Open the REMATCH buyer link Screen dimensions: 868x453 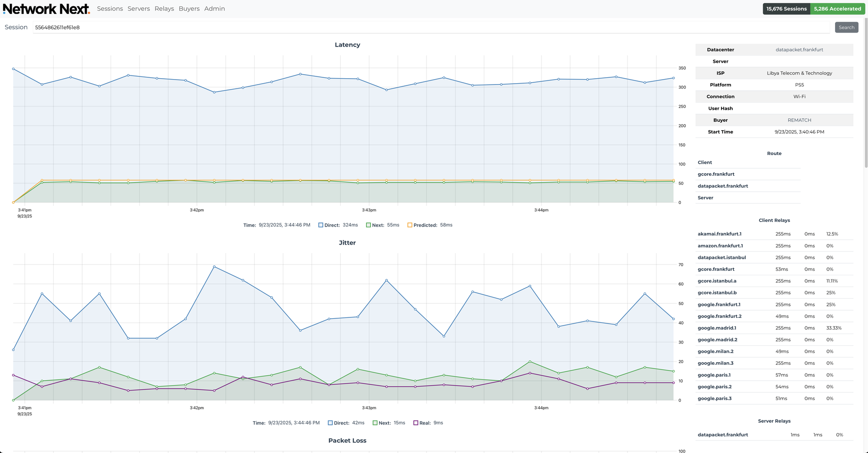799,120
